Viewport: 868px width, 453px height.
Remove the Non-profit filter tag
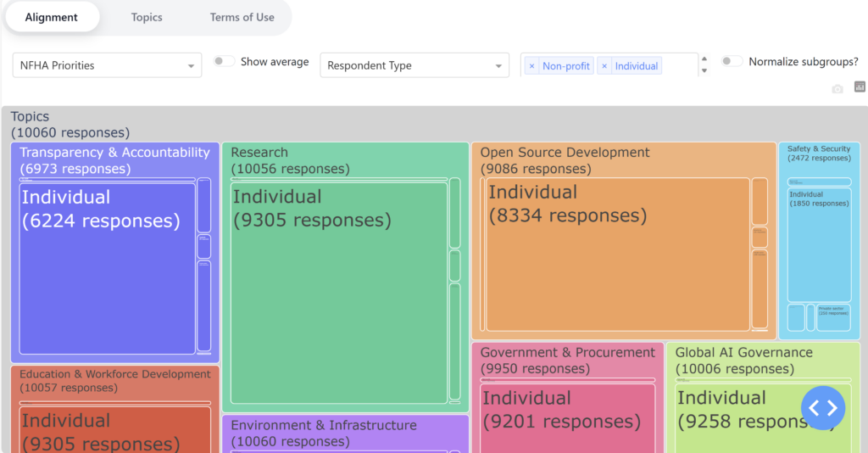[x=531, y=66]
